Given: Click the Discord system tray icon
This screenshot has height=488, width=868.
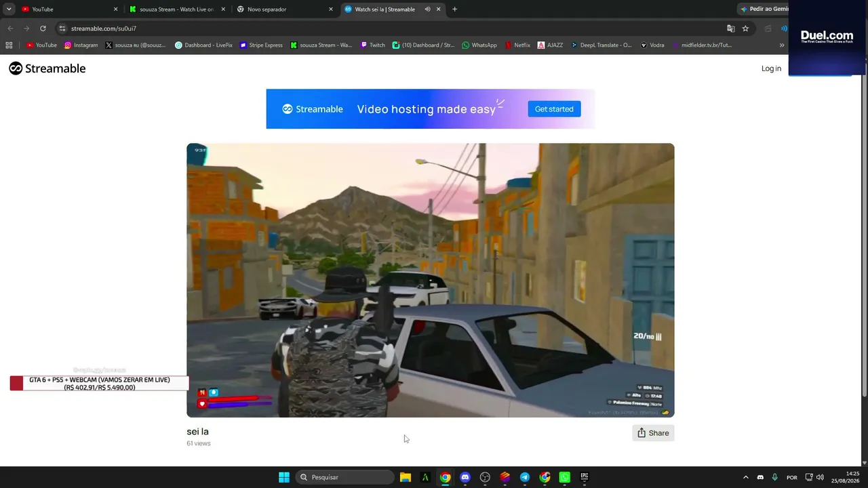Looking at the screenshot, I should point(760,477).
